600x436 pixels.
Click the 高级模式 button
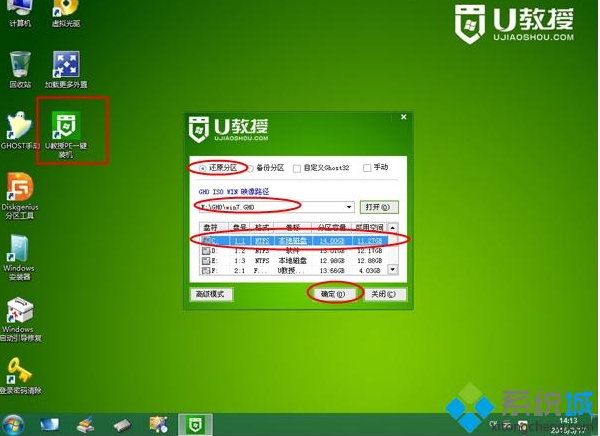tap(210, 294)
